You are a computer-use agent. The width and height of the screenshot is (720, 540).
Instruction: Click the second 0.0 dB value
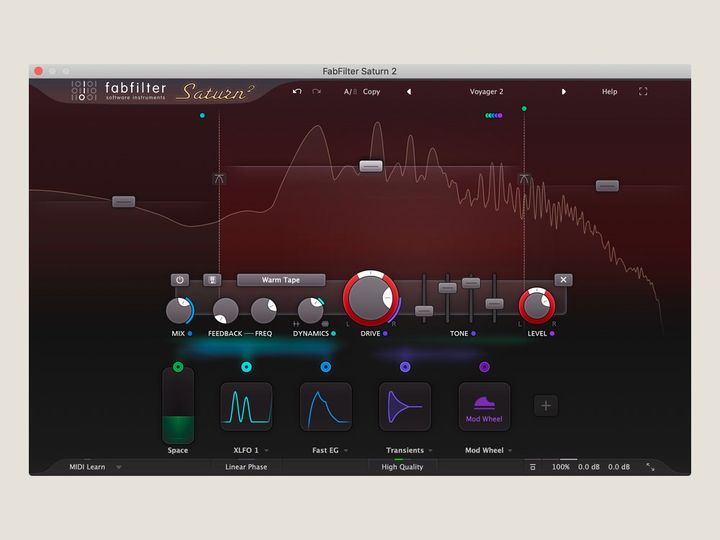point(619,467)
